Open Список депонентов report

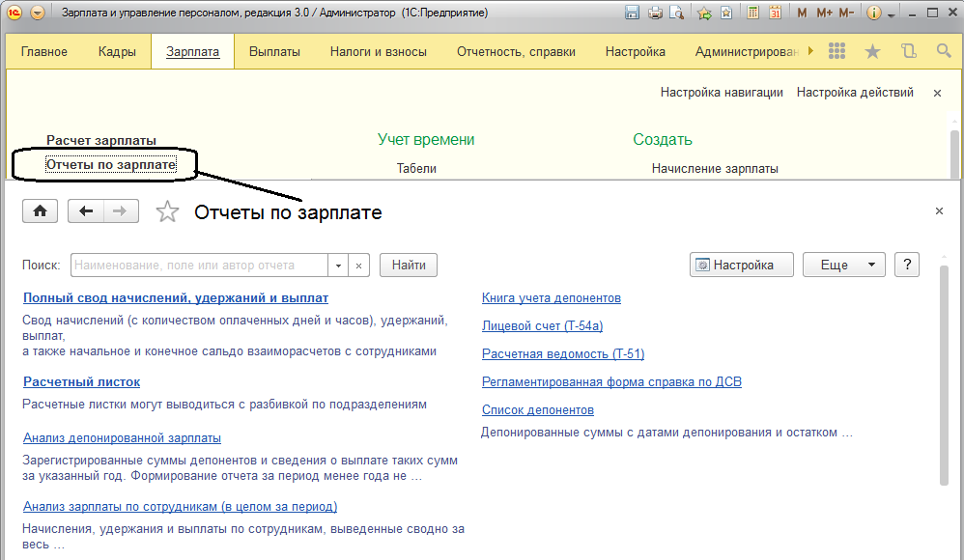tap(538, 410)
